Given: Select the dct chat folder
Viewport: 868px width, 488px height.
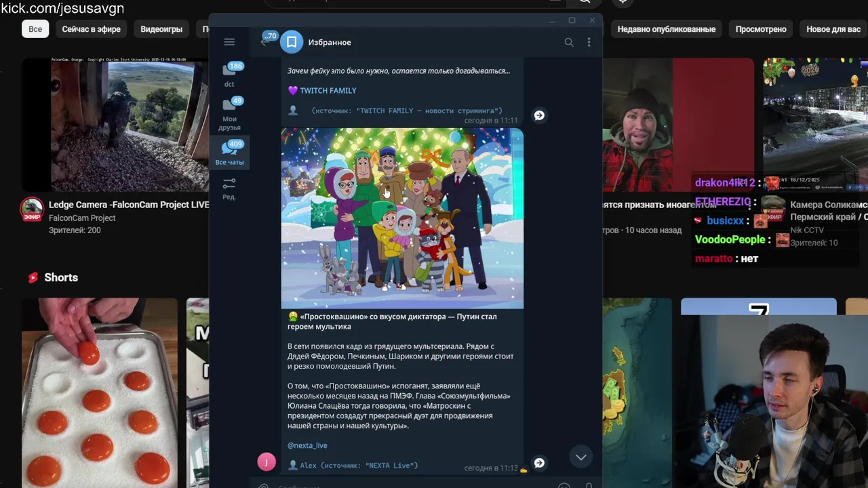Looking at the screenshot, I should 229,75.
